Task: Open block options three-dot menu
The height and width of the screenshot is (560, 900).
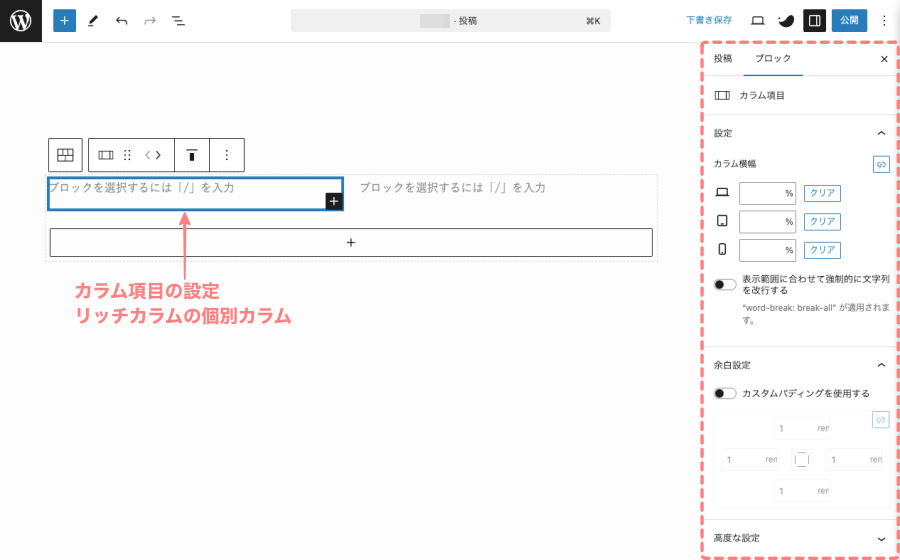Action: point(226,155)
